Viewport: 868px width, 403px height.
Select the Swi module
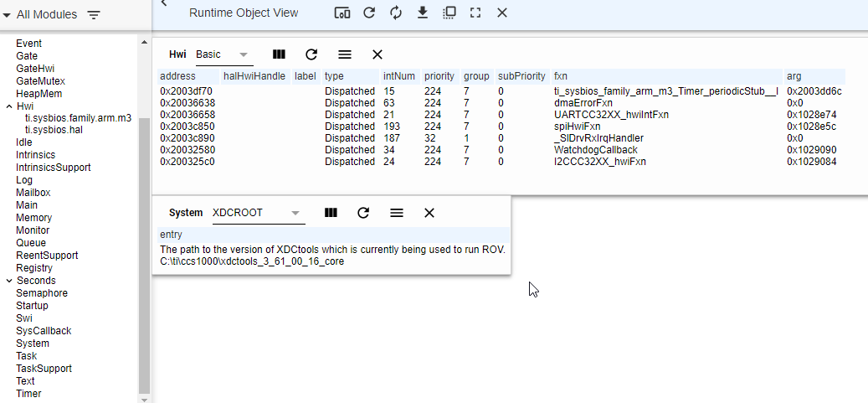click(23, 318)
